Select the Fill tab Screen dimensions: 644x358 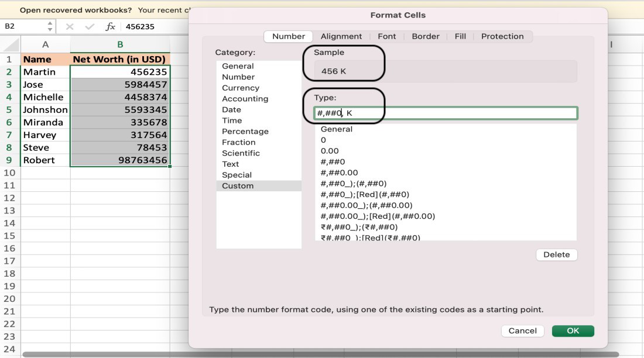460,36
